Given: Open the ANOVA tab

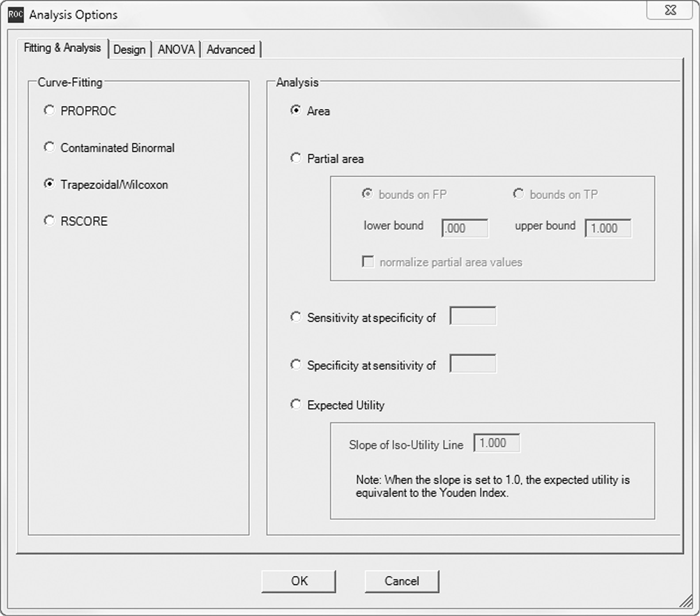Looking at the screenshot, I should [176, 49].
